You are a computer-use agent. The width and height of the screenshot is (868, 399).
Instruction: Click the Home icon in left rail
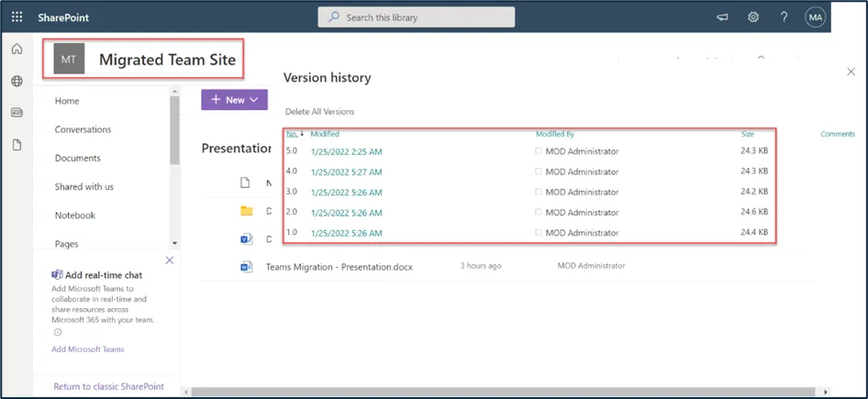point(17,50)
